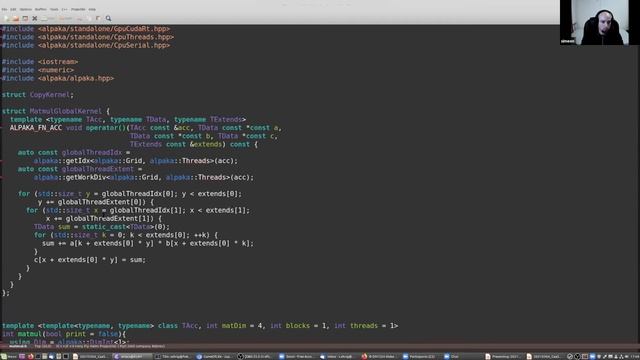Image resolution: width=640 pixels, height=360 pixels.
Task: Open the Help menu
Action: click(x=92, y=9)
